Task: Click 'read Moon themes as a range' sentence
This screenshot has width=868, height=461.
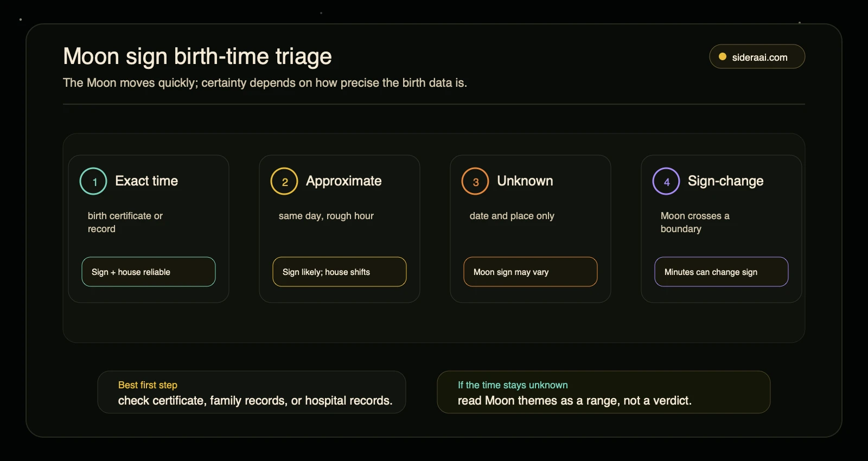Action: 575,401
